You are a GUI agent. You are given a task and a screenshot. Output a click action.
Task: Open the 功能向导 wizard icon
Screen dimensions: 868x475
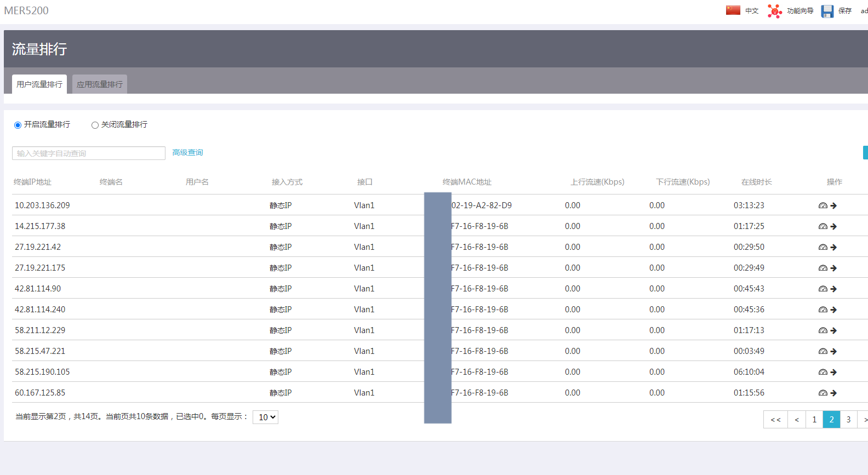(x=775, y=11)
